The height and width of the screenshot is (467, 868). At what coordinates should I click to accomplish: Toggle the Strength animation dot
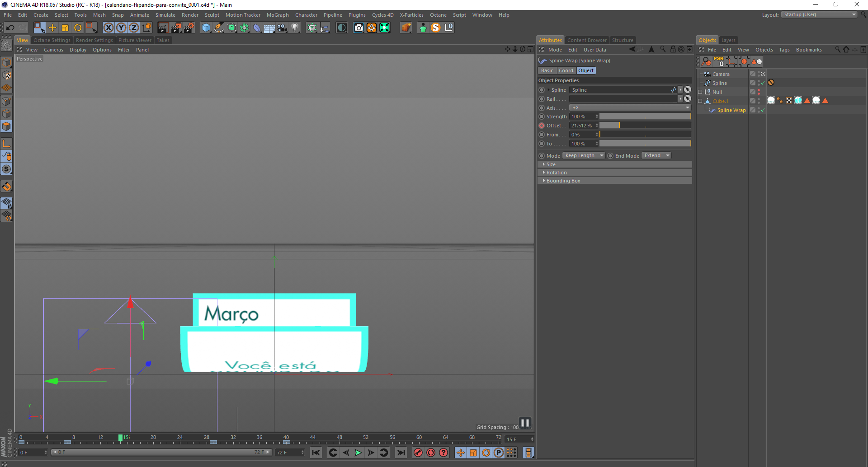[542, 117]
